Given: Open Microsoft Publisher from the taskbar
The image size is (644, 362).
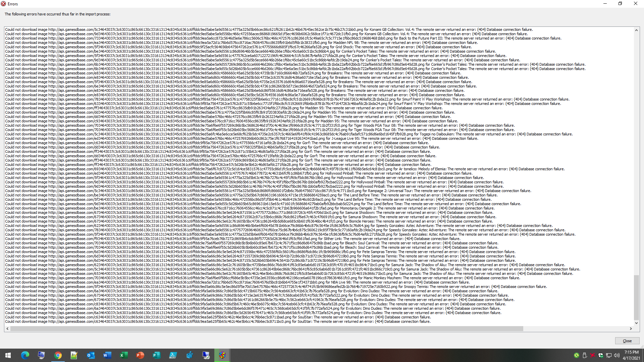Looking at the screenshot, I should coord(157,355).
